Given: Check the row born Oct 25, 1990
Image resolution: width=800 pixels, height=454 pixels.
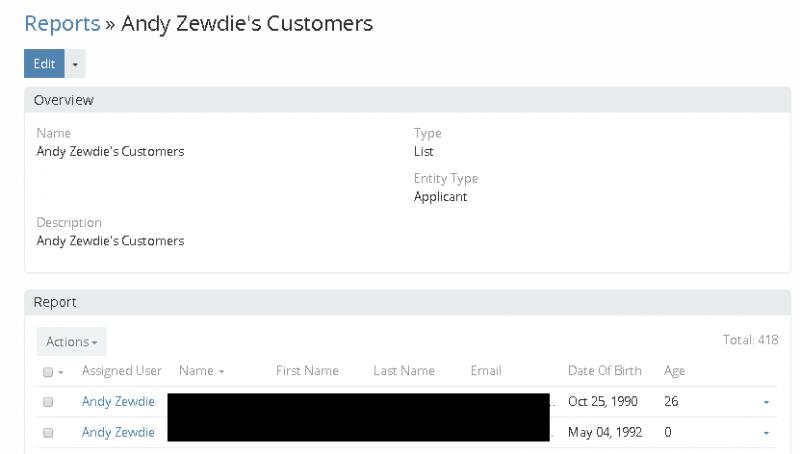Looking at the screenshot, I should pos(47,402).
